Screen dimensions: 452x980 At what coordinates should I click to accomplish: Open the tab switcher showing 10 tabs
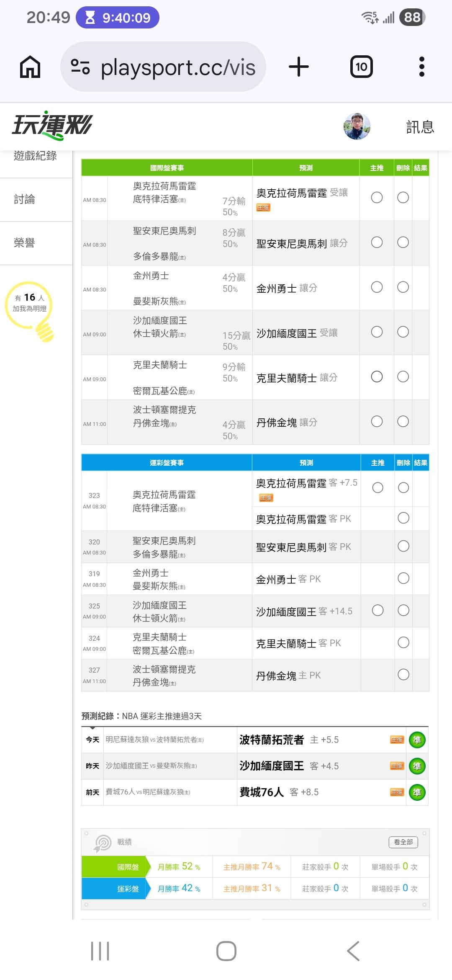[x=361, y=67]
